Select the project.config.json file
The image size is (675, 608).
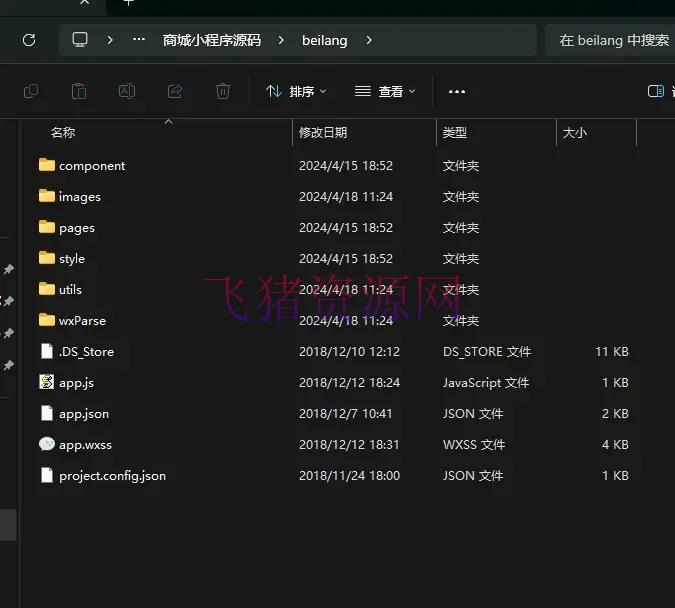coord(112,476)
